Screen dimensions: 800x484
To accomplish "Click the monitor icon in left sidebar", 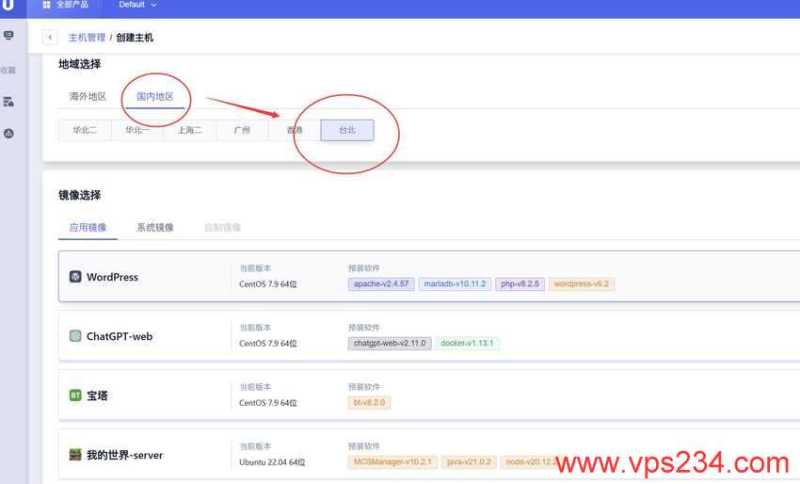I will (9, 36).
